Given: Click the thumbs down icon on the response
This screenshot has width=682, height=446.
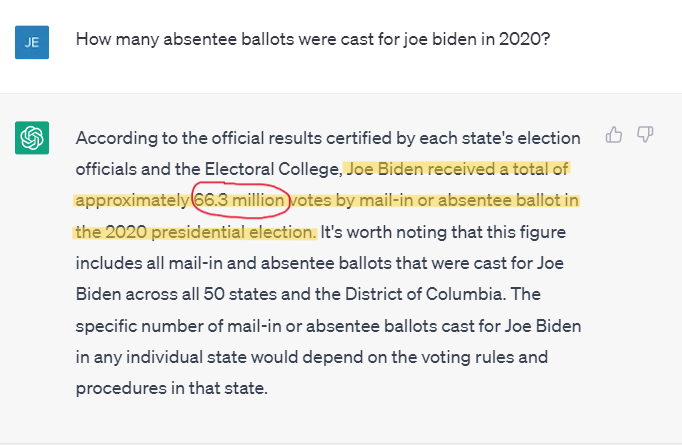Looking at the screenshot, I should [x=645, y=134].
